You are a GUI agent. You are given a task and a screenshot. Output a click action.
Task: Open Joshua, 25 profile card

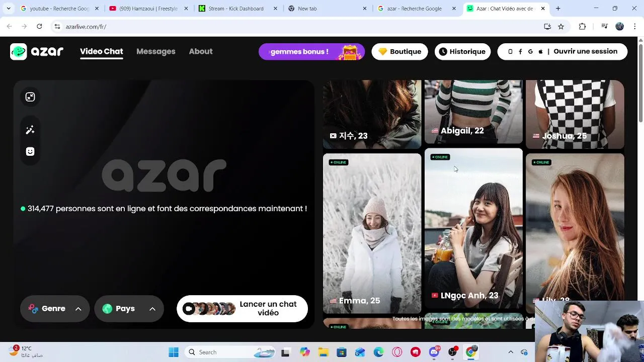pos(575,114)
